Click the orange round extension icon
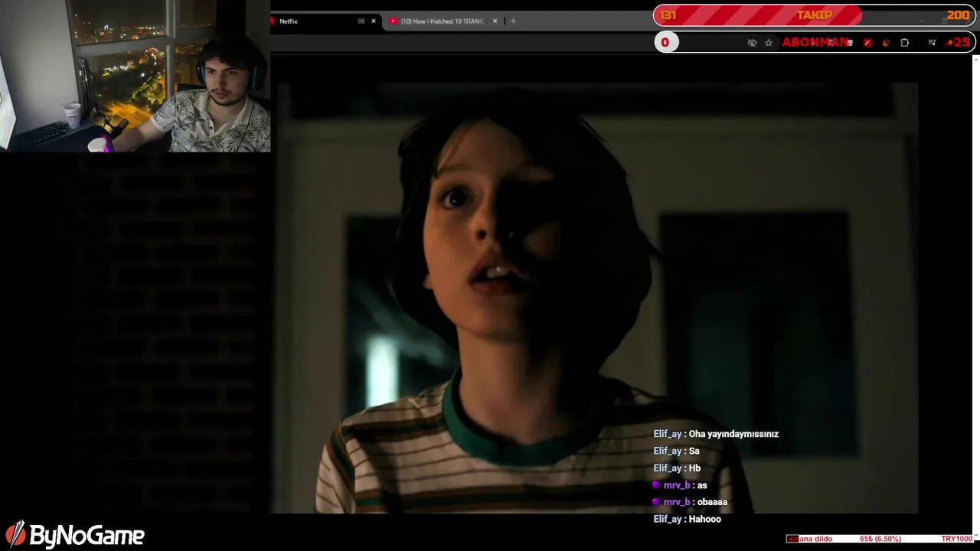980x551 pixels. [887, 43]
